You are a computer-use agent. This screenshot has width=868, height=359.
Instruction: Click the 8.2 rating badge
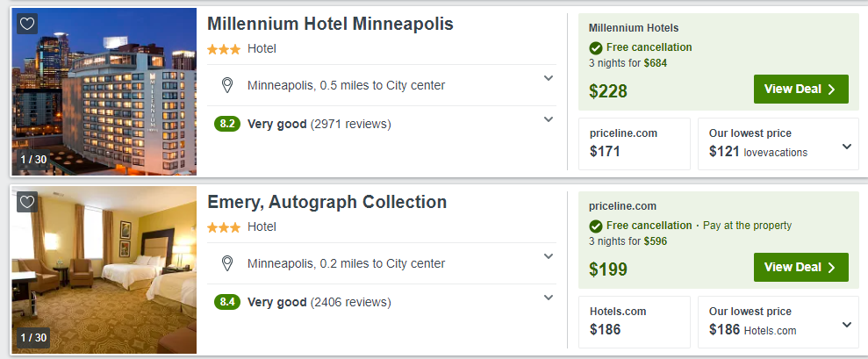227,124
